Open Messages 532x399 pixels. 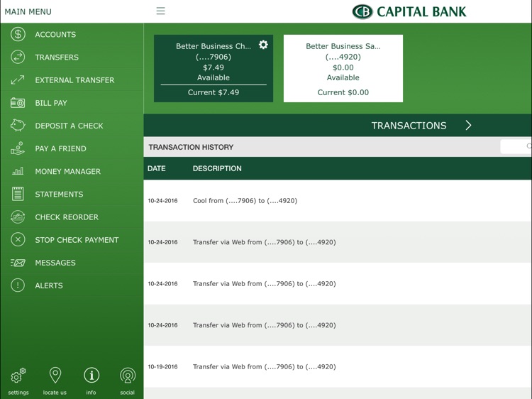(x=72, y=263)
